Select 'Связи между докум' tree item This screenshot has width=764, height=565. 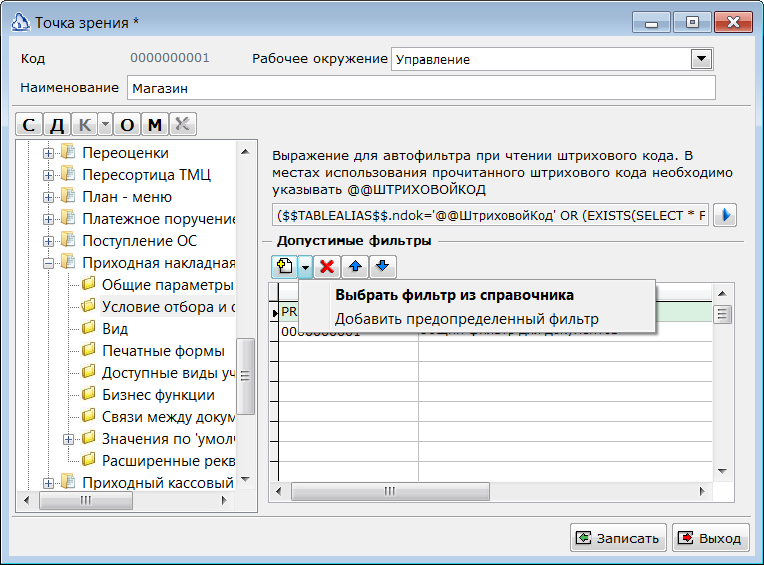168,417
